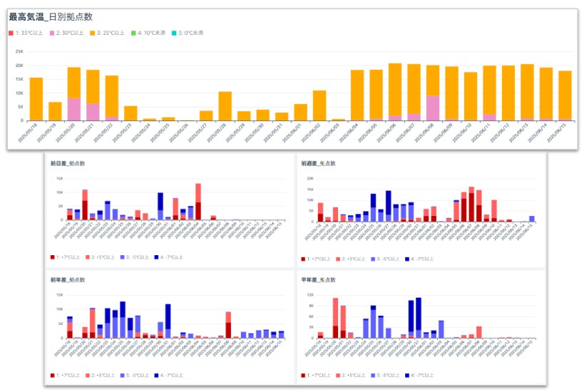Viewport: 584px width, 392px height.
Task: Toggle the -7℃以上 legend in 平年差 chart
Action: [x=421, y=375]
